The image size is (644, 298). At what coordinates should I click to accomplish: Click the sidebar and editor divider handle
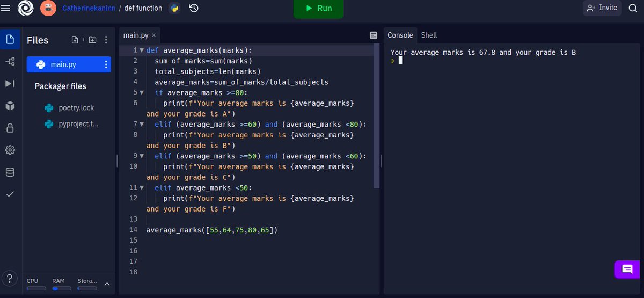(117, 161)
